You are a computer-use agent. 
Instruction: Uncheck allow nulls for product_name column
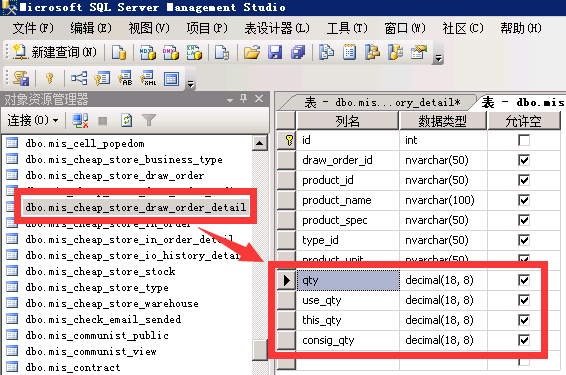click(x=524, y=200)
